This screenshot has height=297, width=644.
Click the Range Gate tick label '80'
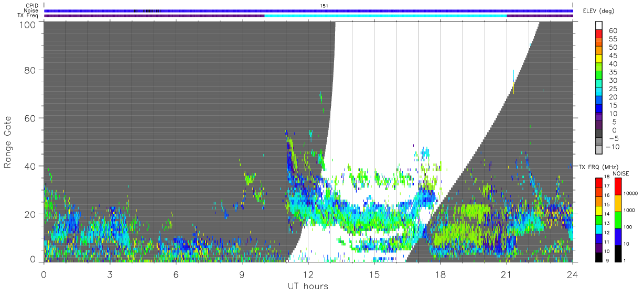coord(30,70)
